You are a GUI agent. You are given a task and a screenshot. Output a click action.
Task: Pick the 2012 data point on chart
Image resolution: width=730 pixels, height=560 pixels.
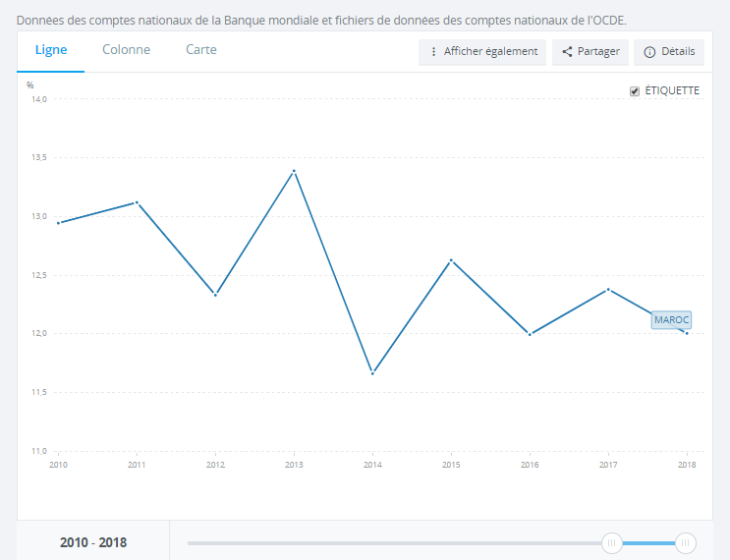click(215, 295)
